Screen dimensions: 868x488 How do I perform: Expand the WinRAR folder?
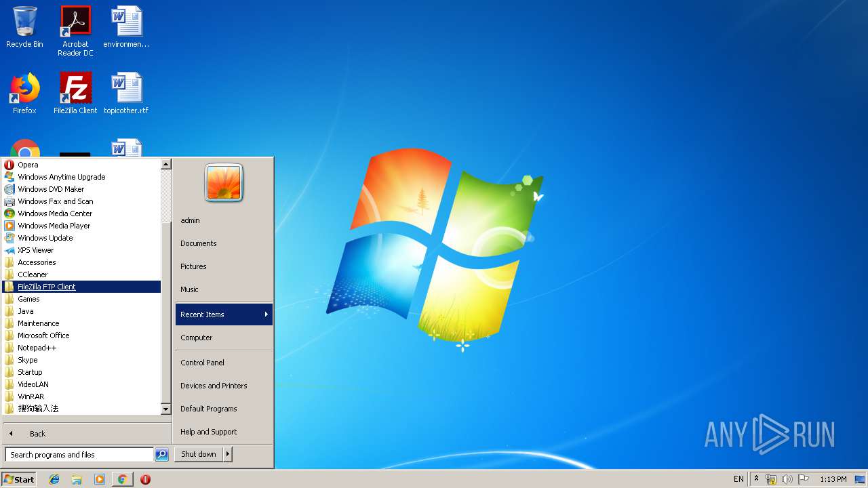(x=81, y=396)
